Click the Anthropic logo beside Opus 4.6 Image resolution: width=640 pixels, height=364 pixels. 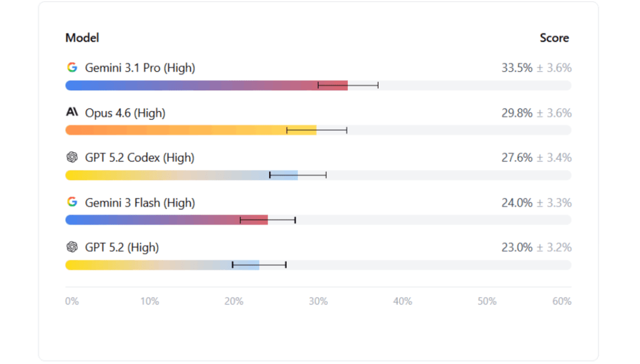point(72,112)
